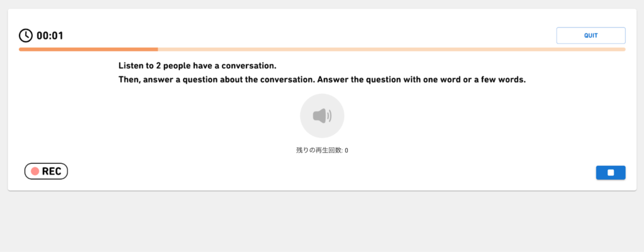Play the conversation audio via speaker icon
This screenshot has width=644, height=252.
[322, 116]
